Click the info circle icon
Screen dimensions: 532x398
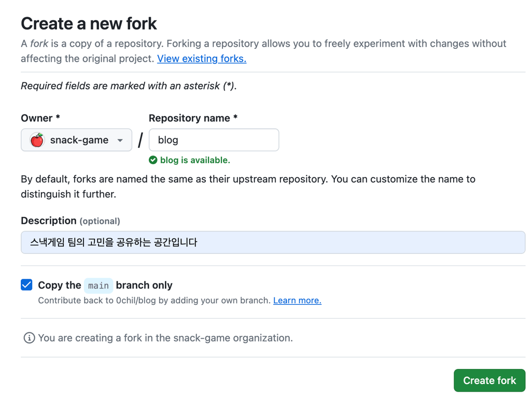(29, 338)
